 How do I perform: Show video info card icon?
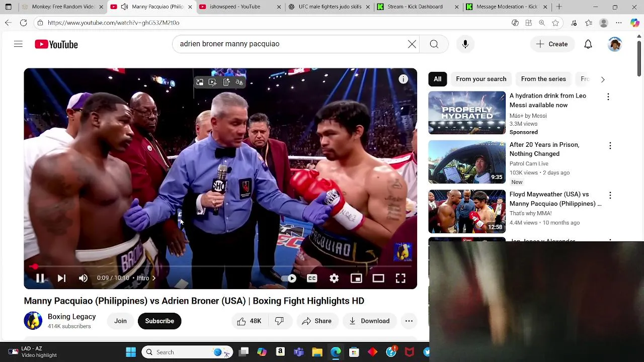(x=403, y=79)
